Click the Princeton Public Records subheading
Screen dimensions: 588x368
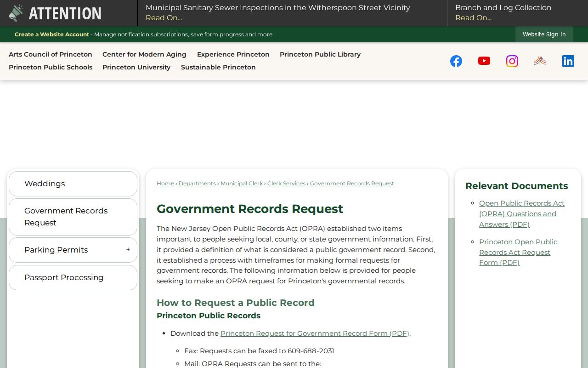[209, 316]
